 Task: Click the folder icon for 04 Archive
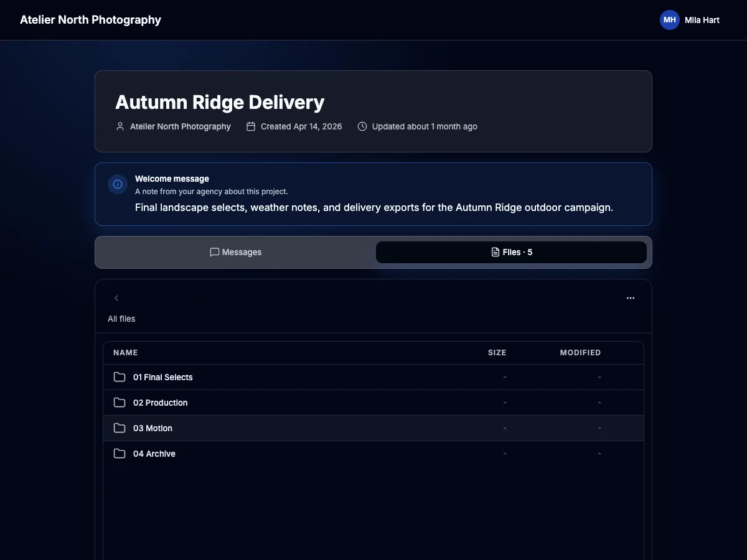tap(120, 454)
